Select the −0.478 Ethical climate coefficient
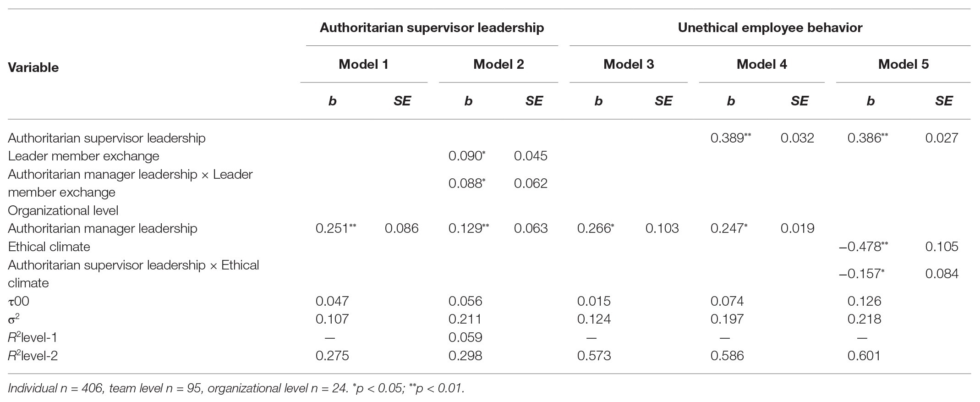 pyautogui.click(x=860, y=247)
